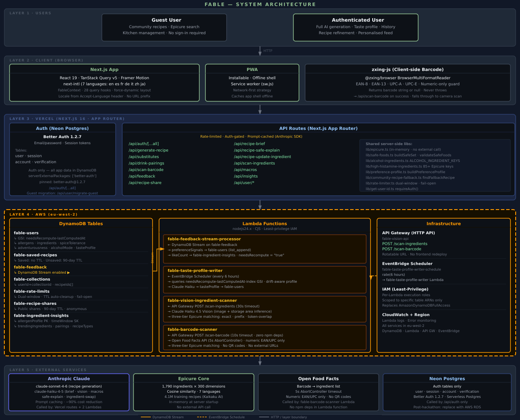Click POST /scan-barcode in Infrastructure
Viewport: 520px width, 420px height.
click(x=402, y=249)
